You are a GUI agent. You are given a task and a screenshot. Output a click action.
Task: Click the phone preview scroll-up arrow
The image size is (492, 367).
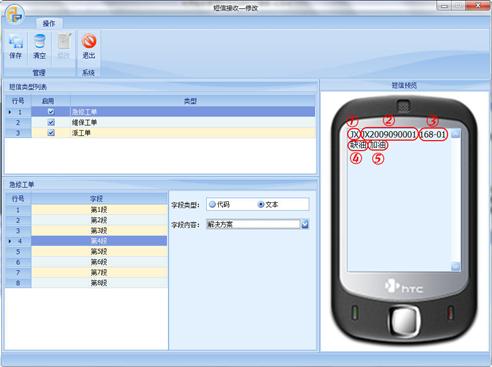coord(456,134)
